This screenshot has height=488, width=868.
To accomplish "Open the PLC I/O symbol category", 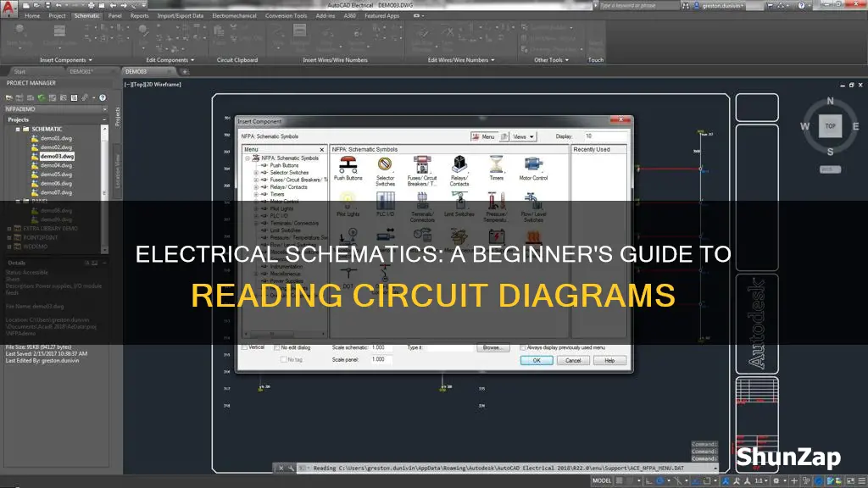I will pos(385,204).
